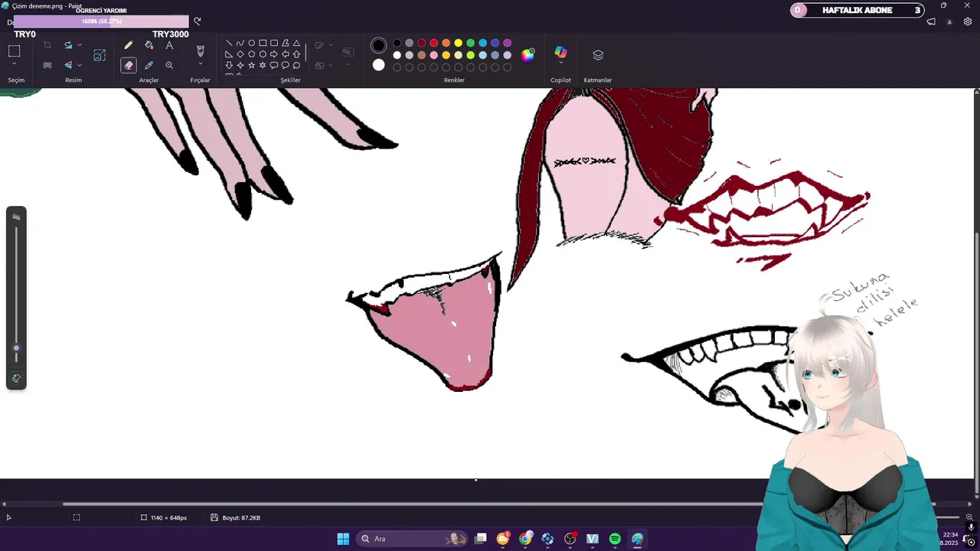Choose the rectangular selection tool
Viewport: 980px width, 551px height.
point(14,51)
